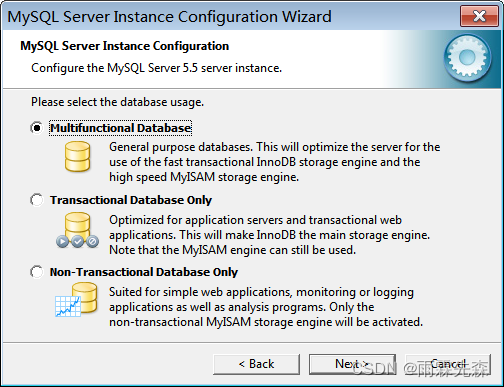This screenshot has height=387, width=504.
Task: Click the Transactional Database Only label text
Action: click(131, 200)
